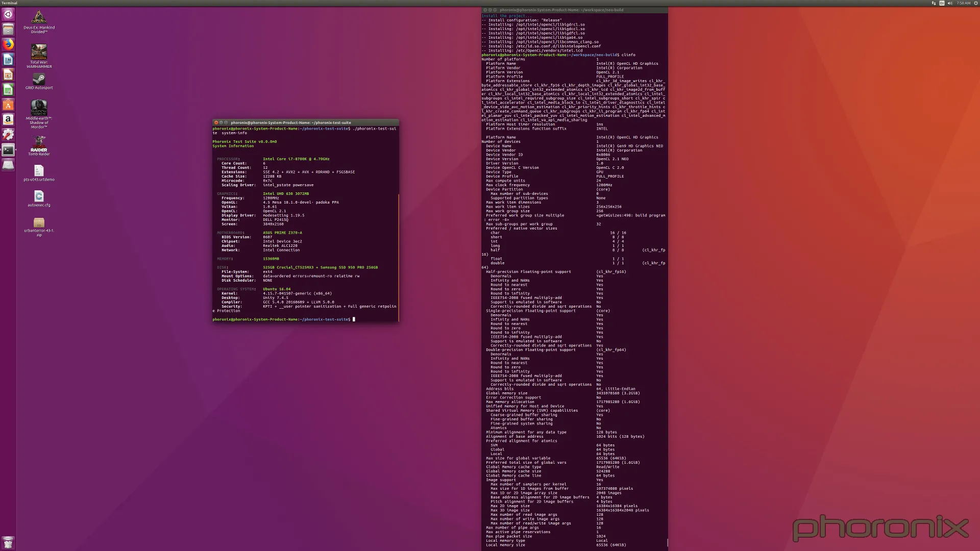Click the phoronix-test-suite terminal title bar
The image size is (980, 551).
[306, 122]
